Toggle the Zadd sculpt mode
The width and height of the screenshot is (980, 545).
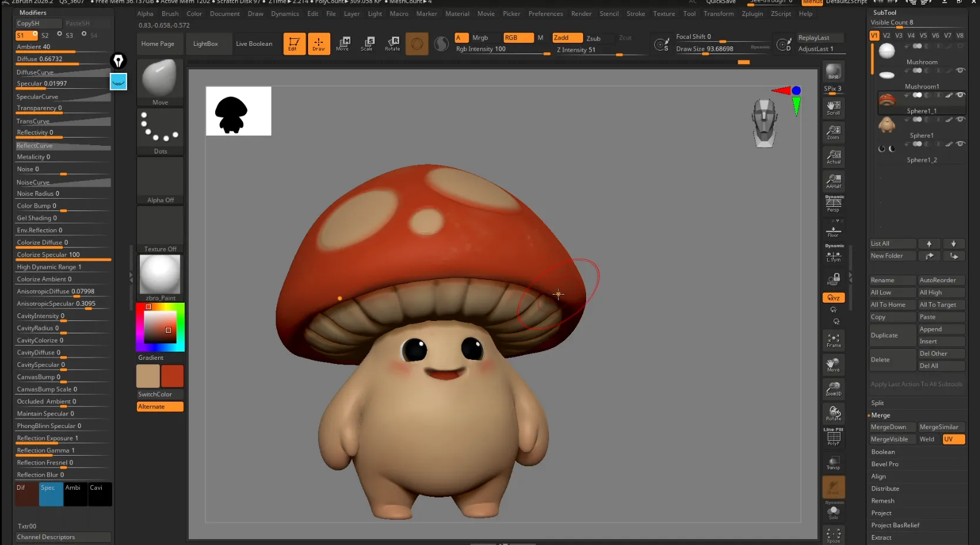point(567,38)
